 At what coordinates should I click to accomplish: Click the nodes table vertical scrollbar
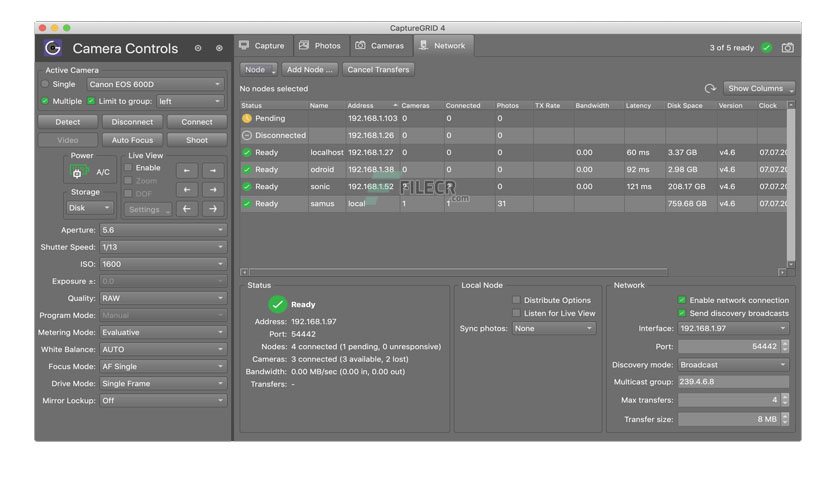click(x=791, y=184)
